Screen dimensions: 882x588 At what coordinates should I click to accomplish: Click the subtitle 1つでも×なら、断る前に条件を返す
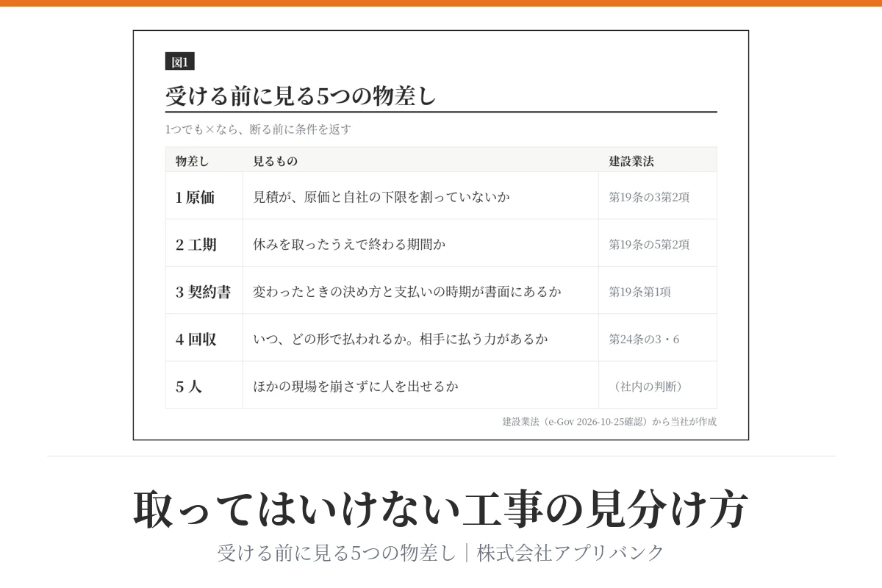[259, 129]
